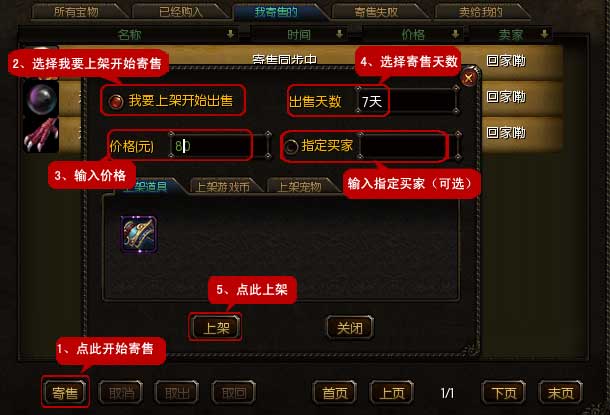This screenshot has height=415, width=610.
Task: Go to 下页 next page
Action: [504, 393]
